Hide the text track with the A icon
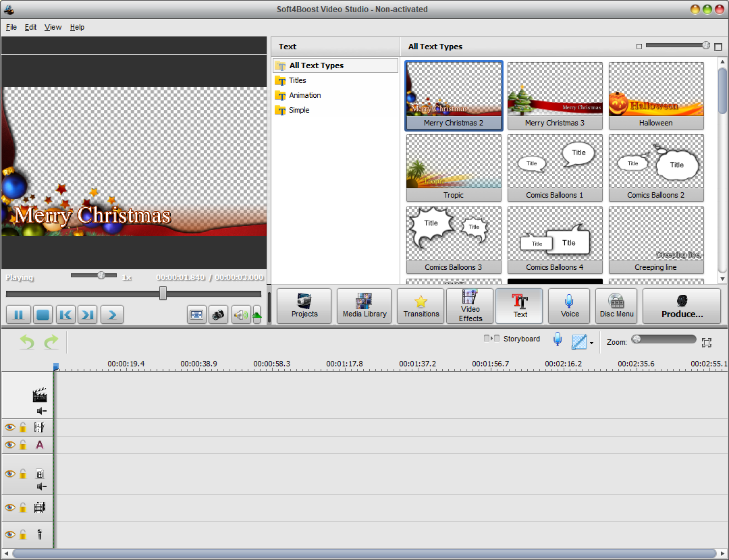Image resolution: width=729 pixels, height=560 pixels. [9, 445]
